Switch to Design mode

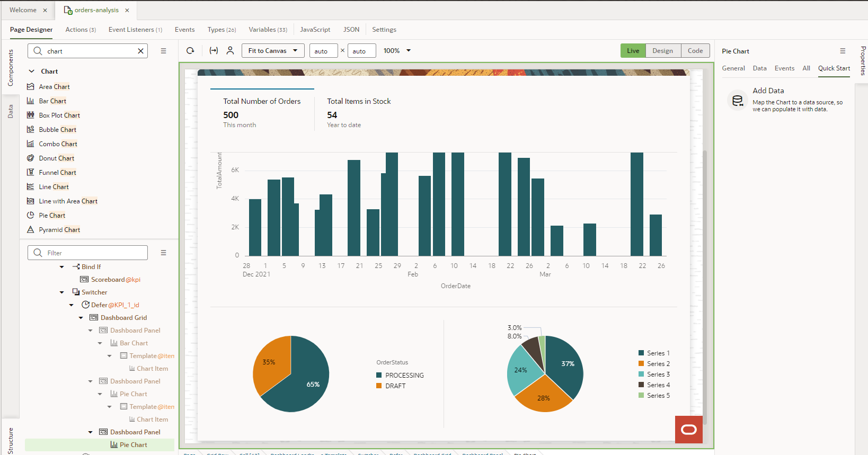click(663, 51)
